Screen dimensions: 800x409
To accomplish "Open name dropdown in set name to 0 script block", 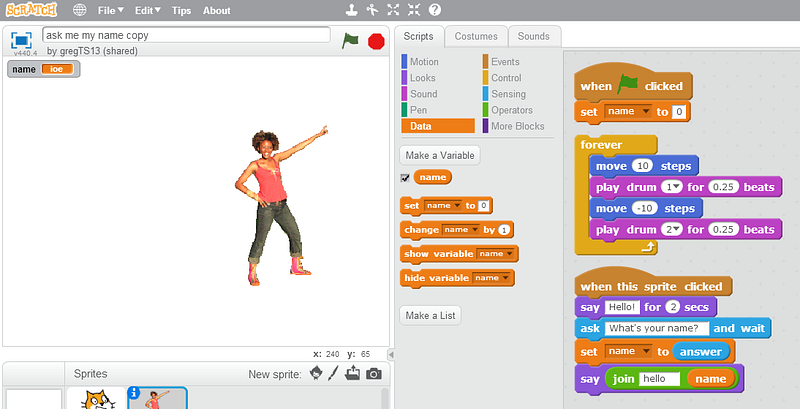I will pos(627,111).
